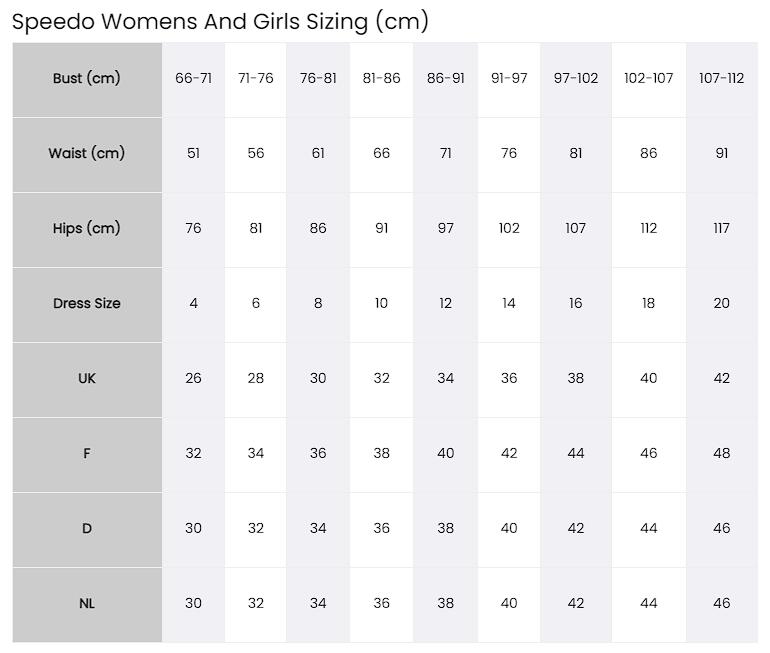Click the Bust (cm) row header
This screenshot has width=770, height=653.
coord(87,80)
